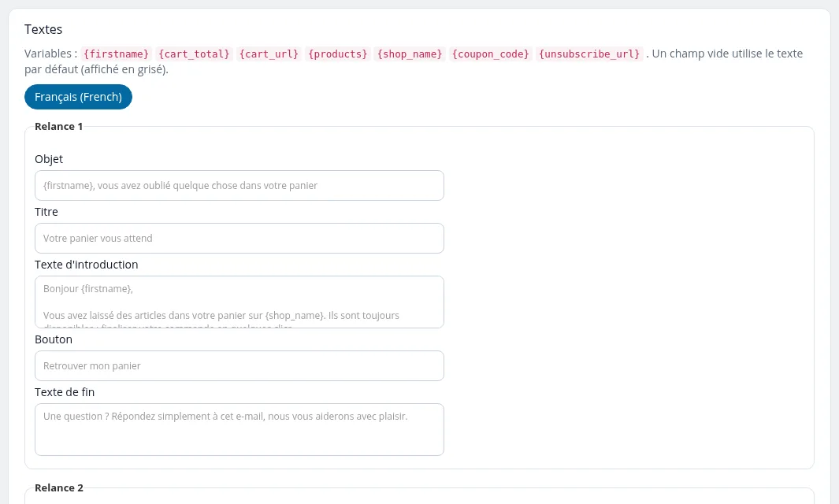Click the Bouton field label

tap(54, 339)
